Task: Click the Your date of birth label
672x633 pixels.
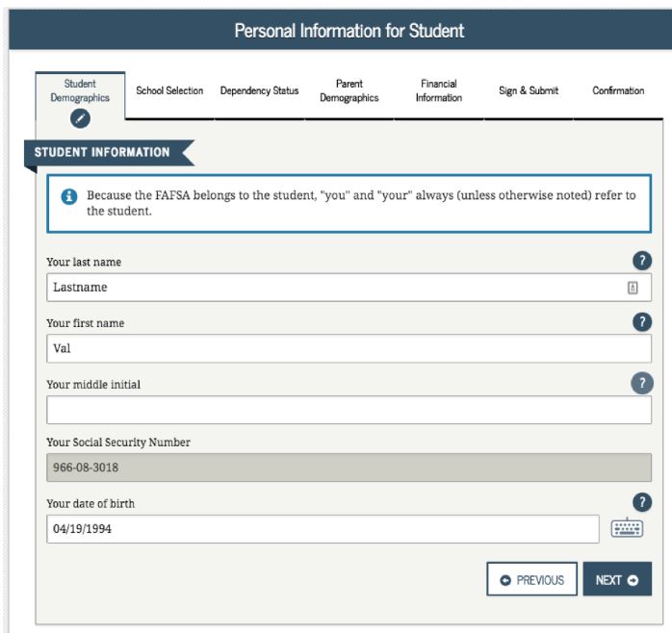Action: coord(90,503)
